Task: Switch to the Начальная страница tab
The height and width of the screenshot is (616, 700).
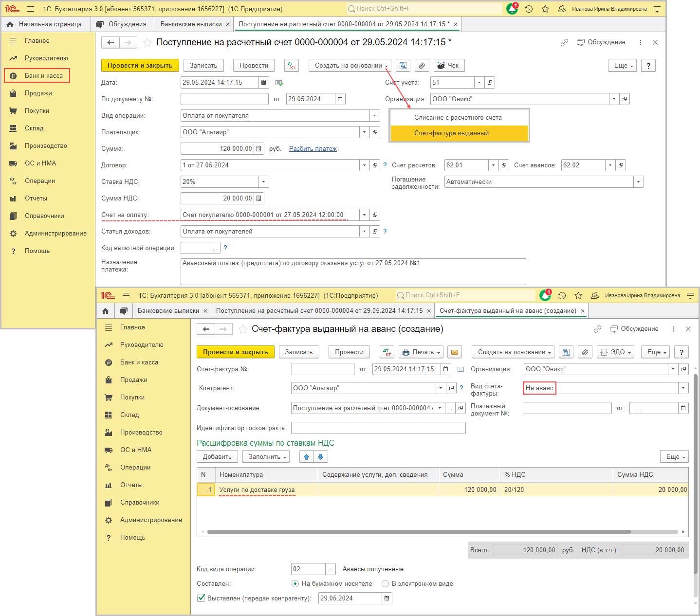Action: 45,24
